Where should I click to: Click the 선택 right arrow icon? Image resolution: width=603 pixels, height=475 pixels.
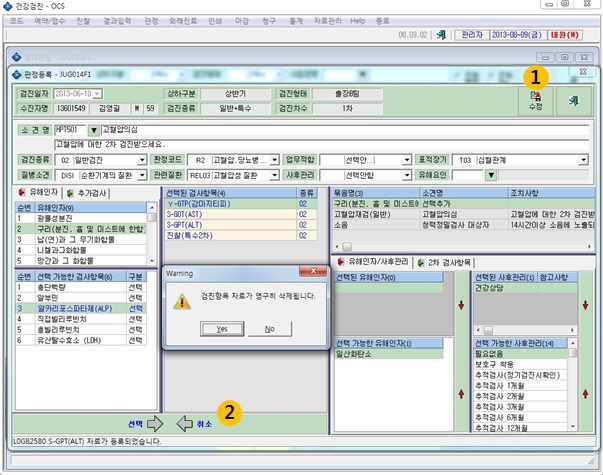point(155,423)
